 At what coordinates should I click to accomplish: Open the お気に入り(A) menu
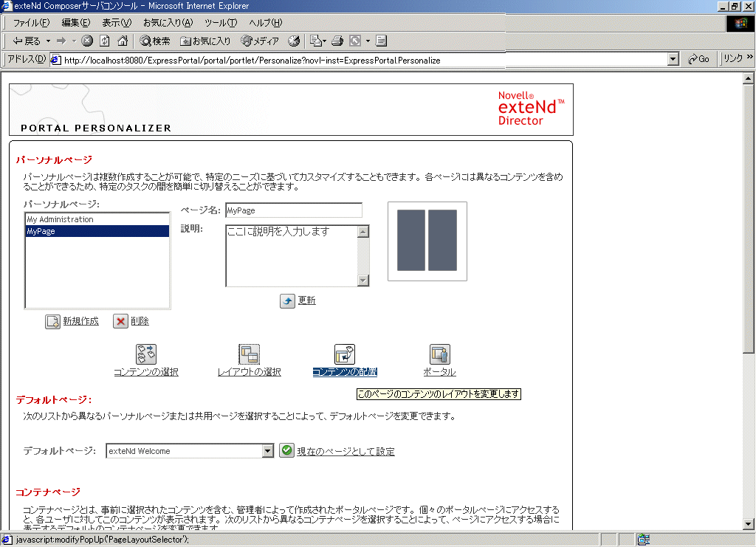[x=168, y=23]
